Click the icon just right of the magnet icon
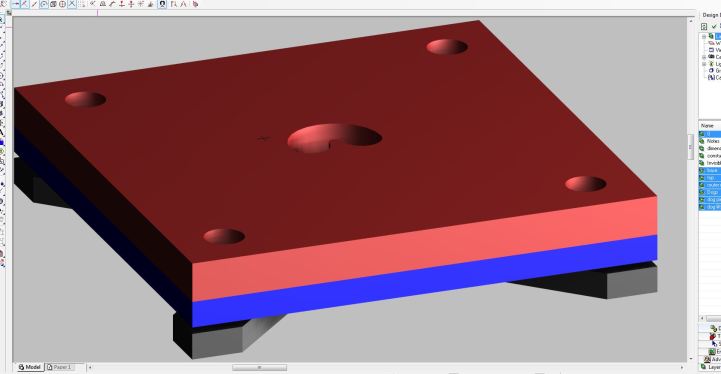The height and width of the screenshot is (374, 721). 173,4
